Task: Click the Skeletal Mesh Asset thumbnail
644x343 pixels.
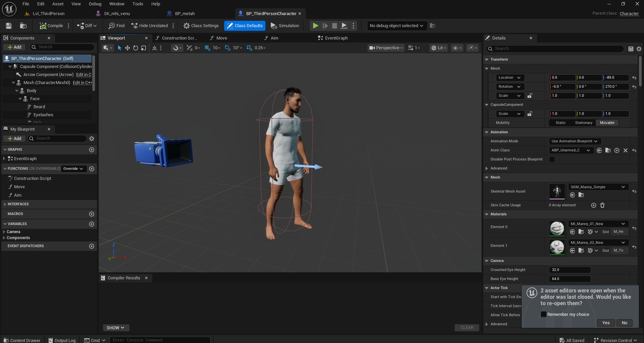Action: click(557, 191)
